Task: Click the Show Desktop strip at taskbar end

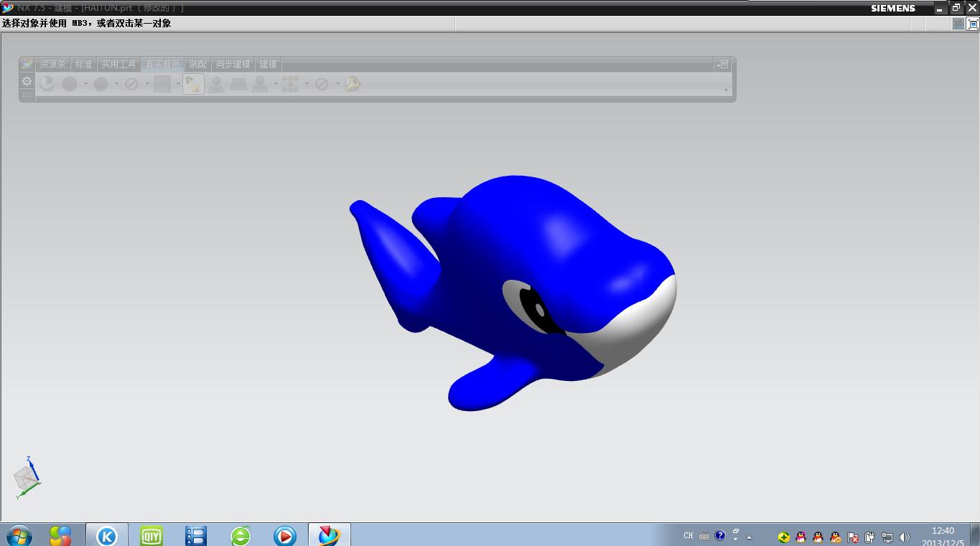Action: 975,535
